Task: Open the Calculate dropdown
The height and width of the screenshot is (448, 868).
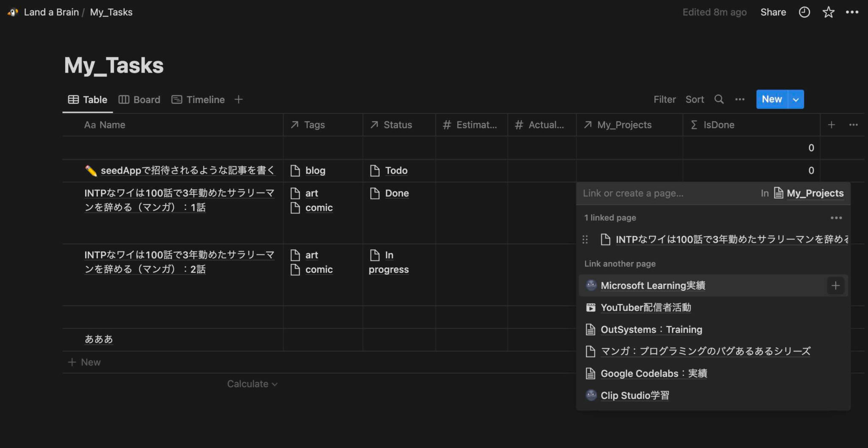Action: (x=252, y=384)
